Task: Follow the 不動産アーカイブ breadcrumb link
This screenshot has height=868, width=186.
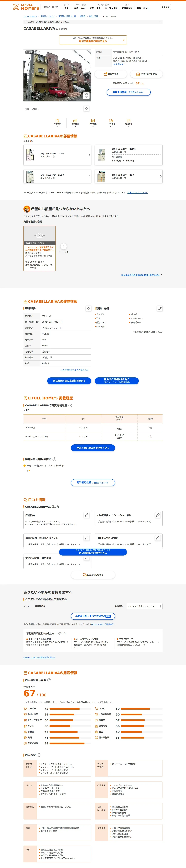Action: 48,16
